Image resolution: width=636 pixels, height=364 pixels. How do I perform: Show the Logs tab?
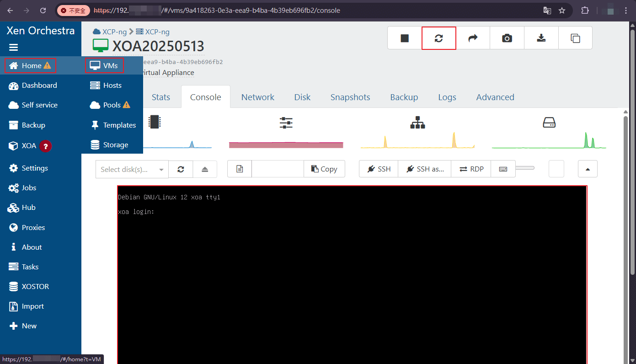pyautogui.click(x=447, y=97)
